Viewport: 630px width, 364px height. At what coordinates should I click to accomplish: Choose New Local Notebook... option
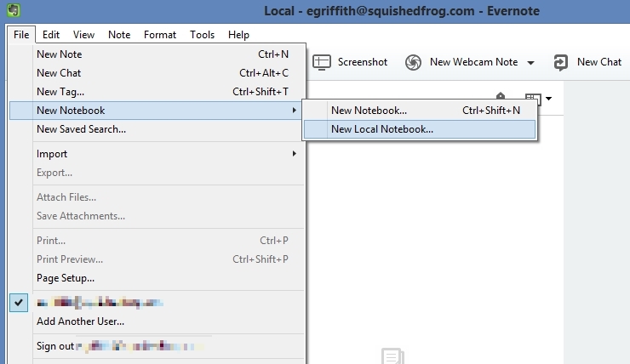click(420, 129)
